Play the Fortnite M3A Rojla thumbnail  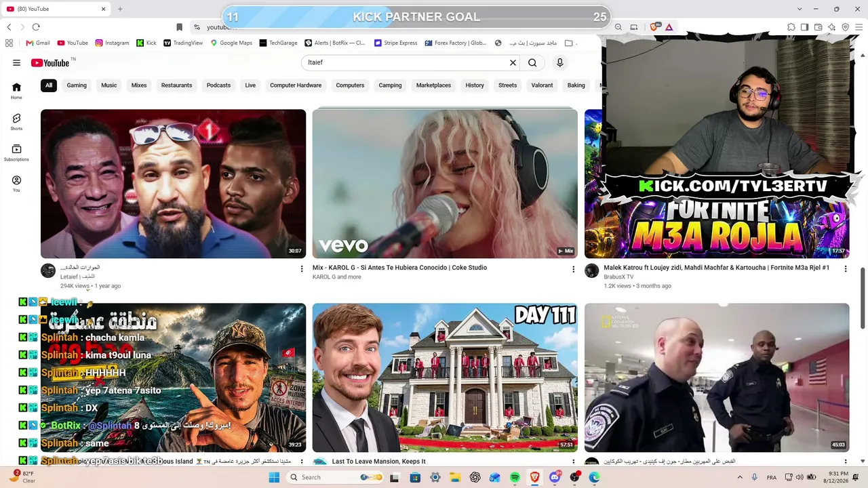coord(717,184)
